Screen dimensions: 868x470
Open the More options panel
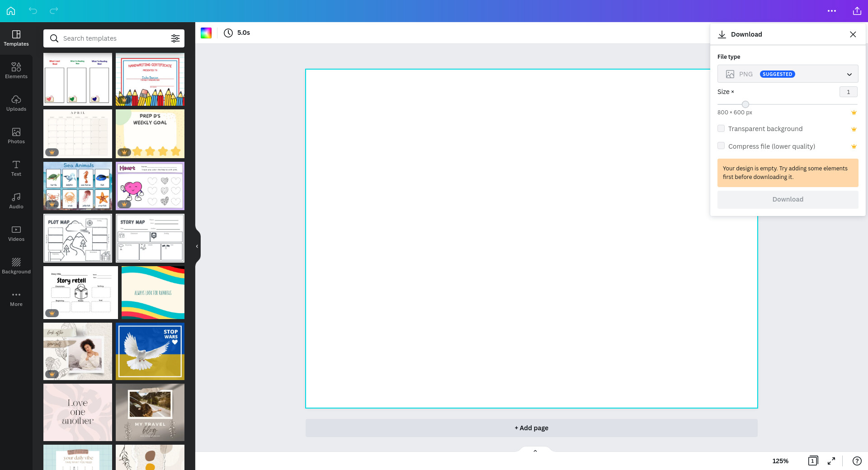pos(16,299)
